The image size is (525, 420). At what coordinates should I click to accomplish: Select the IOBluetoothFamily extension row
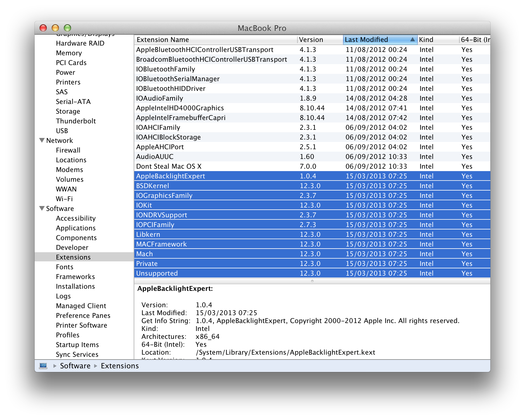312,69
